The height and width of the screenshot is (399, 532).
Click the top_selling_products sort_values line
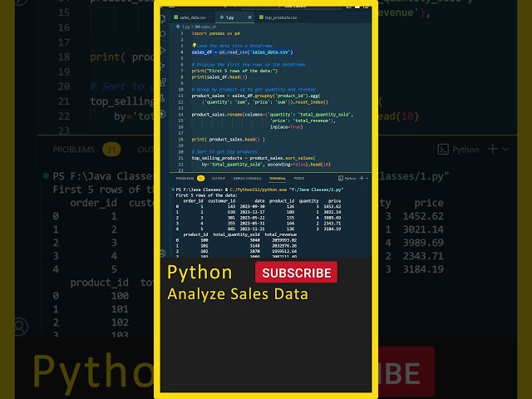click(x=254, y=158)
